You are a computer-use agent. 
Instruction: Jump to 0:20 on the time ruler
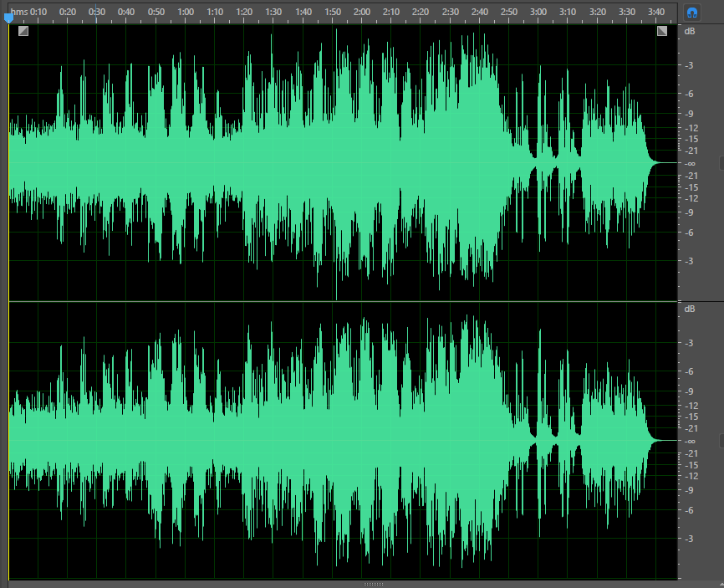pos(68,12)
